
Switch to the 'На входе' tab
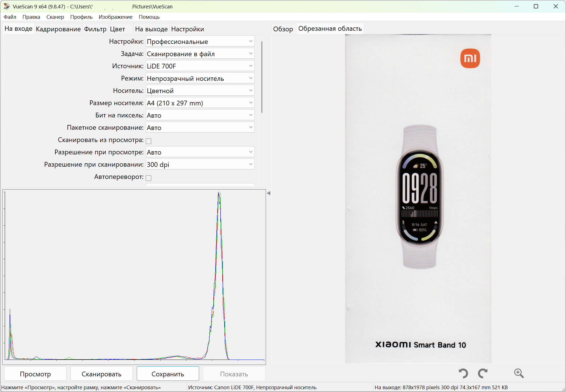[18, 29]
